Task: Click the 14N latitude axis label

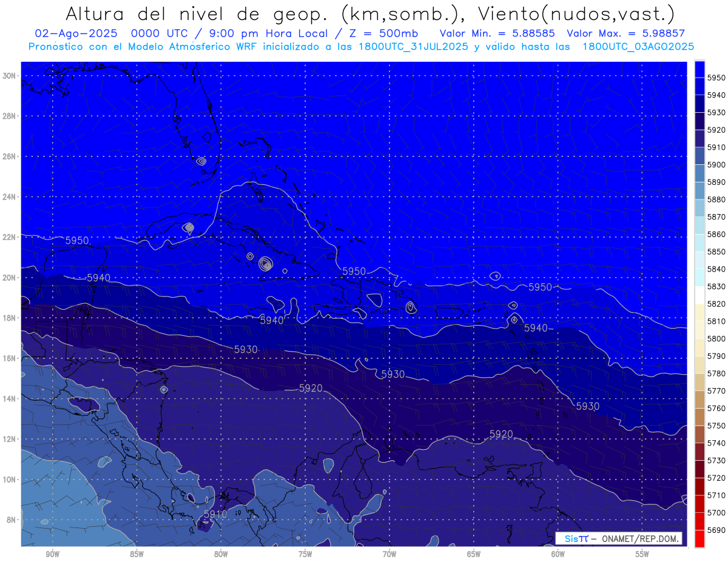Action: click(9, 399)
